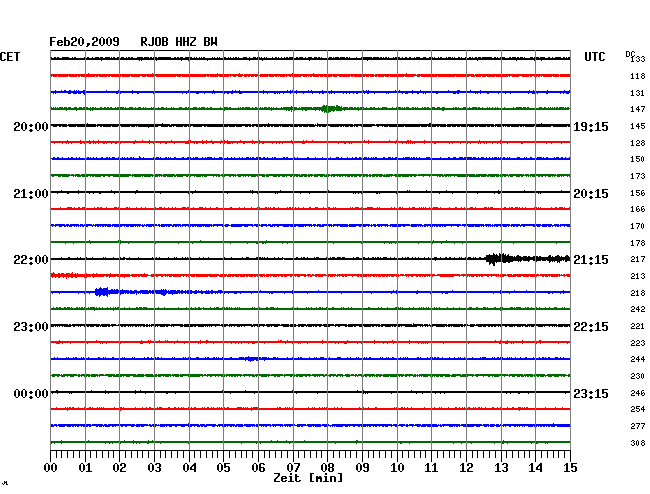
Task: Select the 05 minute tick label
Action: tap(223, 468)
